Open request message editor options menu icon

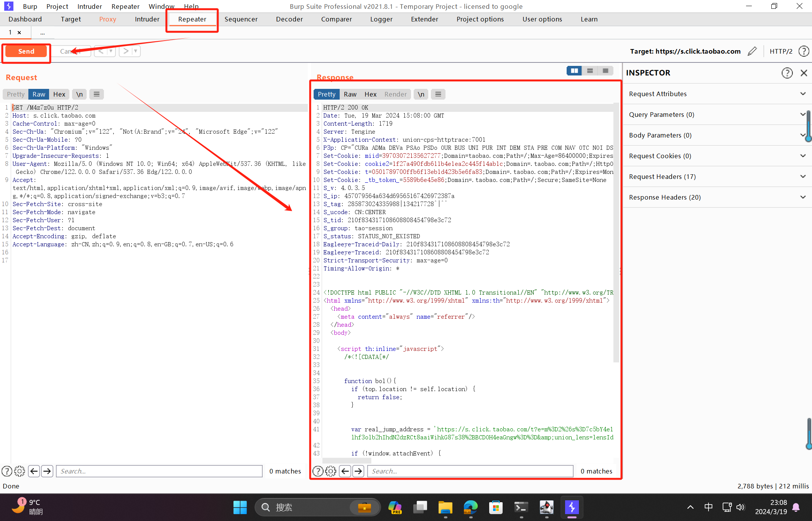(x=97, y=94)
